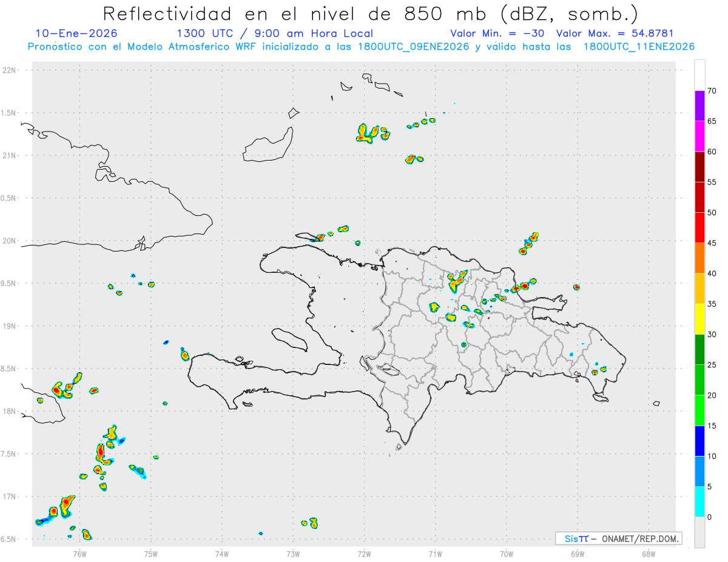Screen dimensions: 728x562
Task: Select the date label '10-Ene-2026'
Action: (76, 33)
